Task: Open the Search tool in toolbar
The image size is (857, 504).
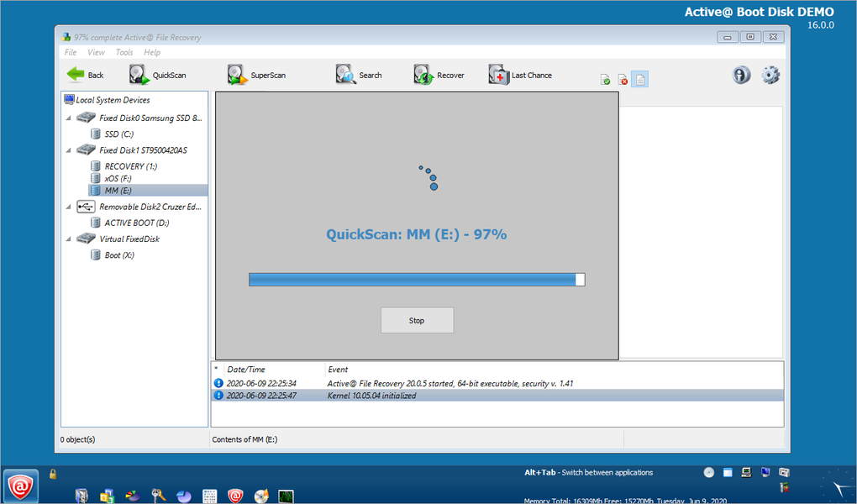Action: tap(359, 75)
